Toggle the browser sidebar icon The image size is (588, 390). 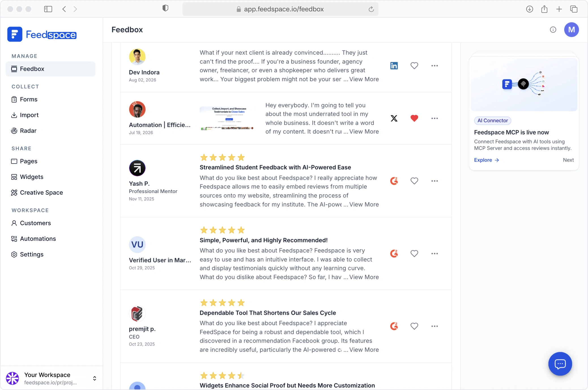pos(48,9)
